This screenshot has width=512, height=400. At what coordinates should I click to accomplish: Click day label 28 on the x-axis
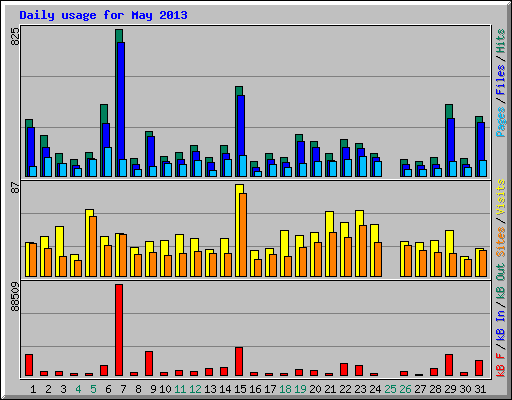pyautogui.click(x=435, y=389)
